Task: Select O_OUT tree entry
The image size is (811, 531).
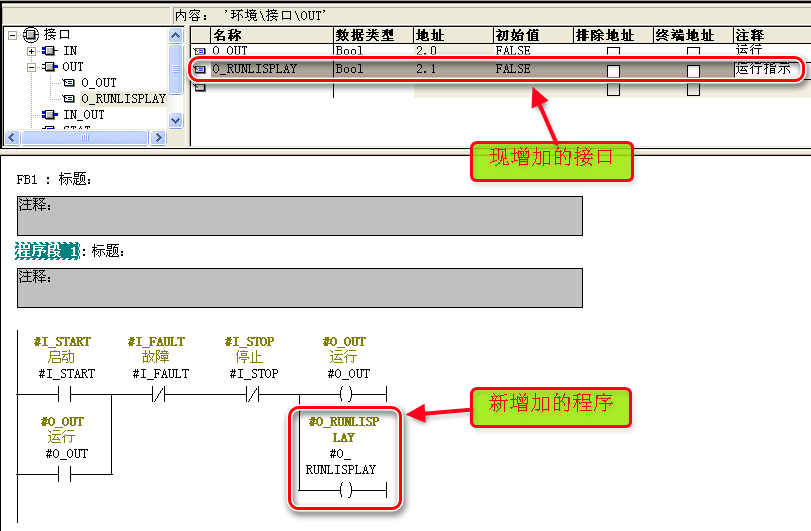Action: tap(98, 83)
